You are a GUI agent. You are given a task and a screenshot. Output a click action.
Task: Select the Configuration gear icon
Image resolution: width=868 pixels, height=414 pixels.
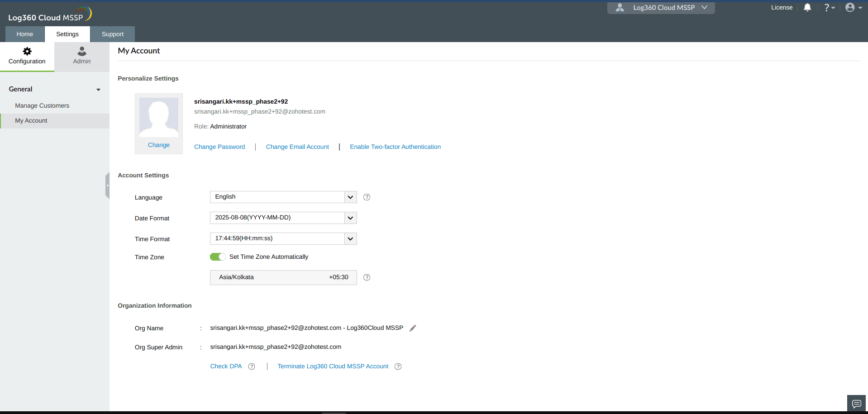(27, 51)
